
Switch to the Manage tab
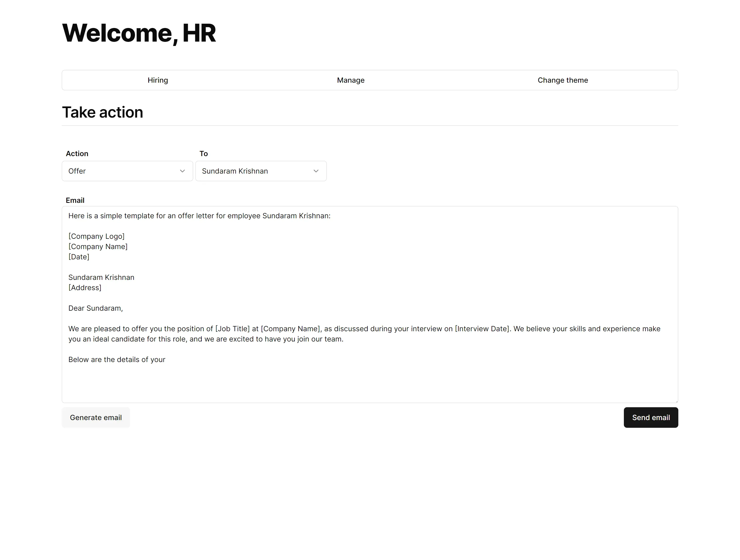pos(350,80)
